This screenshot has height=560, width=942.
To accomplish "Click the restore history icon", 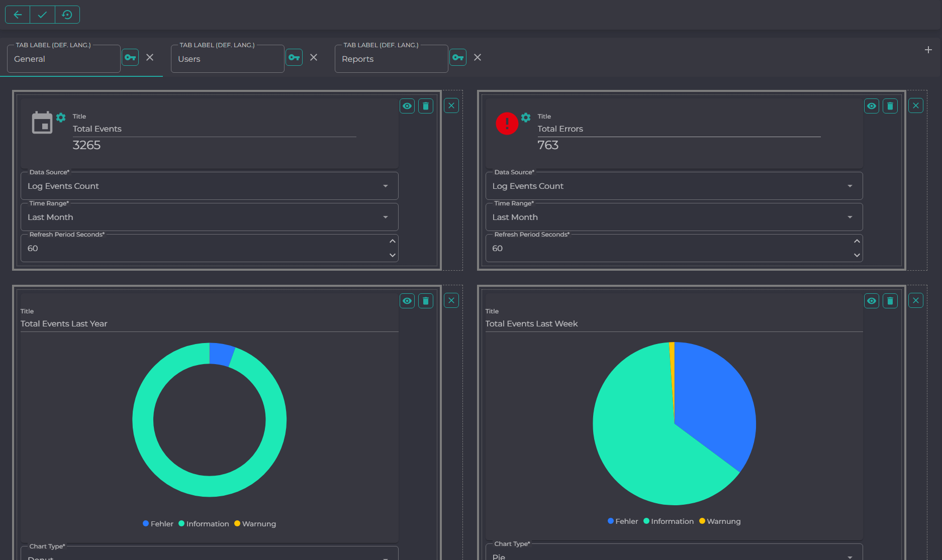I will tap(67, 15).
